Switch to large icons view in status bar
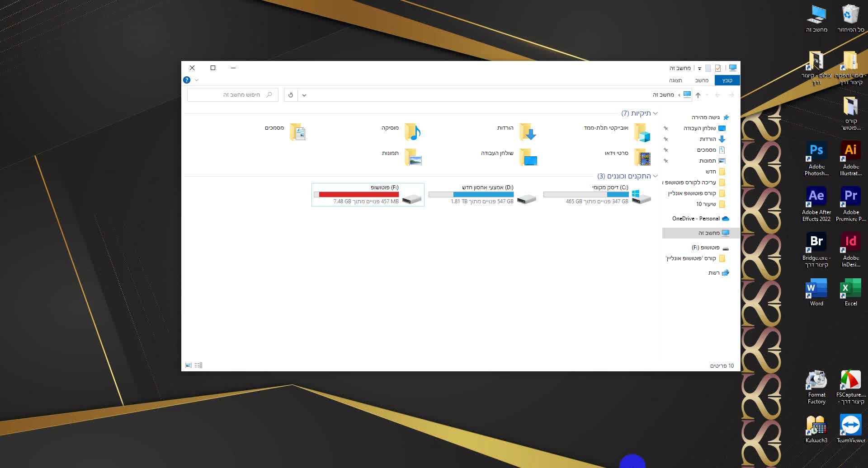 coord(189,365)
